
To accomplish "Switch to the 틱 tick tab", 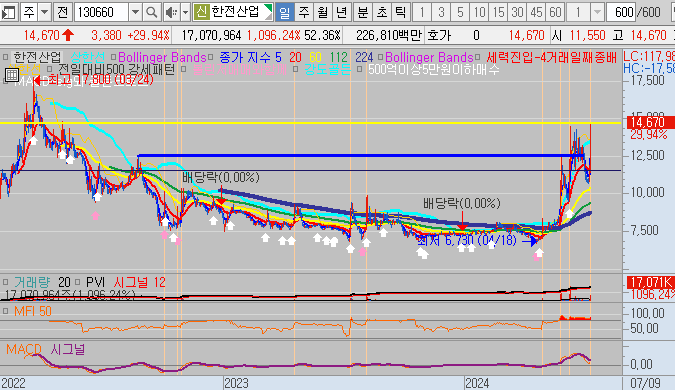I will coord(400,12).
